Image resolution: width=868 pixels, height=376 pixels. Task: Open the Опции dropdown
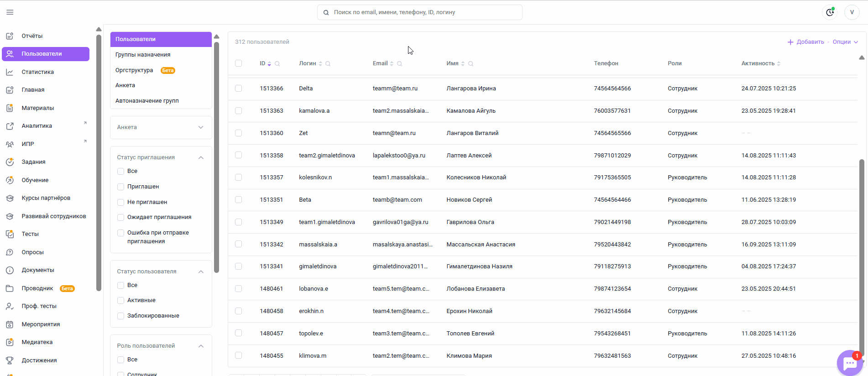tap(845, 42)
